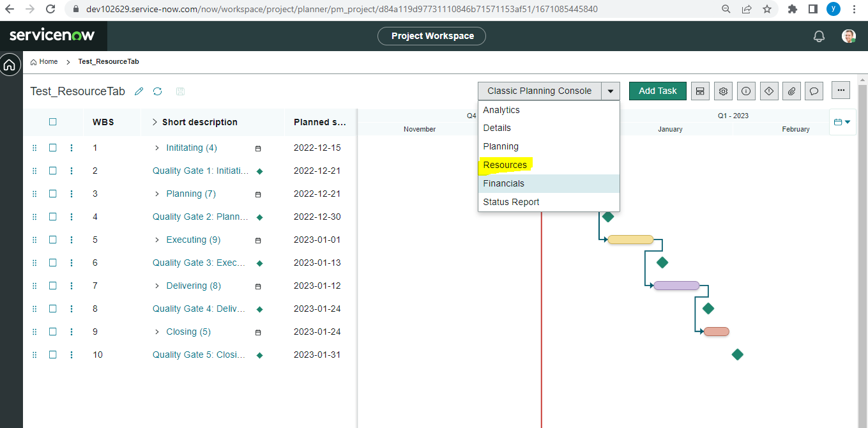Select the checkbox for the Inititating task
The width and height of the screenshot is (868, 428).
(53, 148)
